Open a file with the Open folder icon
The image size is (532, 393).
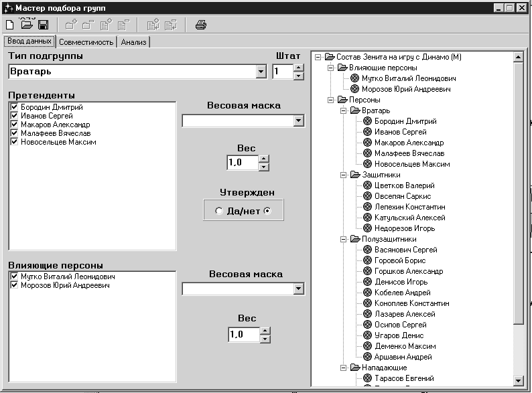coord(26,24)
